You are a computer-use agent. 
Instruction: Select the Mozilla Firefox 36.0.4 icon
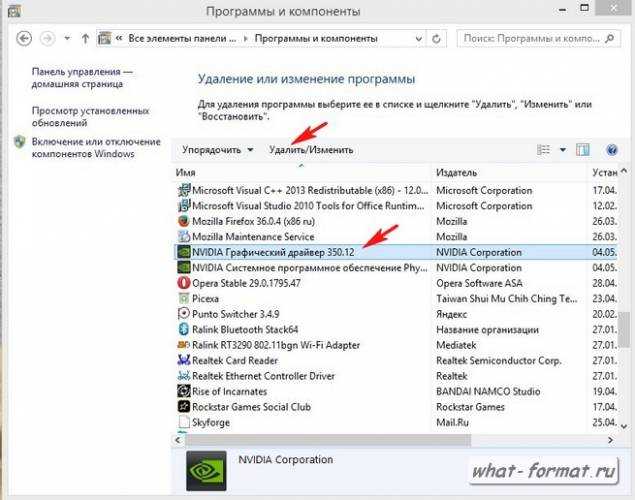pos(184,221)
